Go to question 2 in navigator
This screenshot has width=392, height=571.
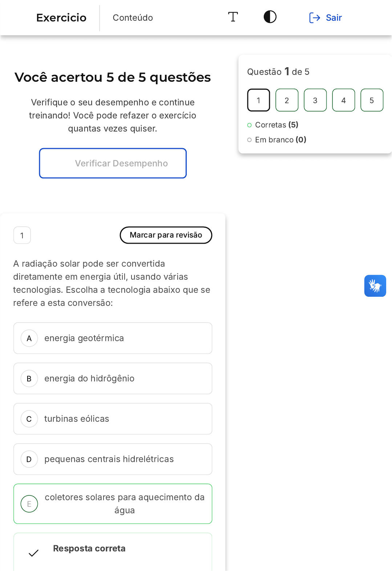(287, 100)
